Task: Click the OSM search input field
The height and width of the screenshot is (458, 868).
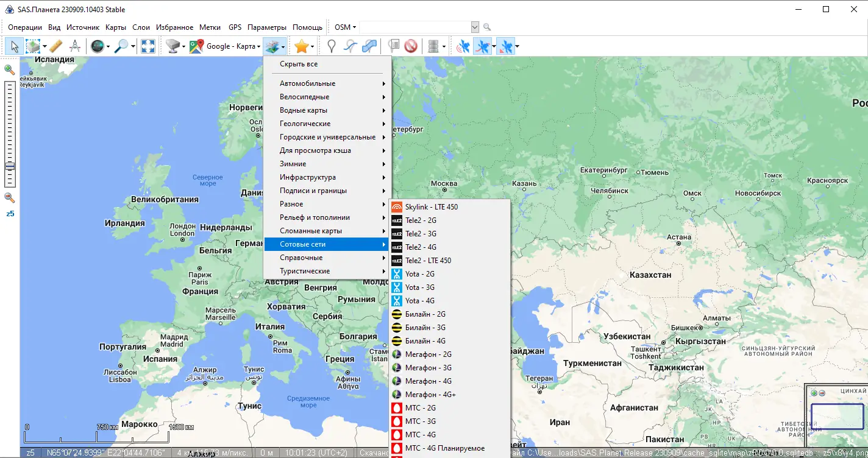Action: click(415, 27)
